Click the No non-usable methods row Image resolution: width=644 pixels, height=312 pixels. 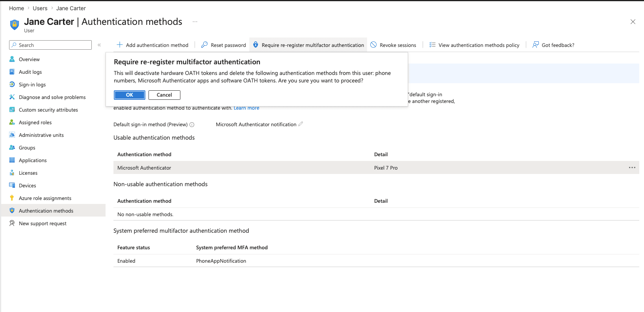pos(376,214)
